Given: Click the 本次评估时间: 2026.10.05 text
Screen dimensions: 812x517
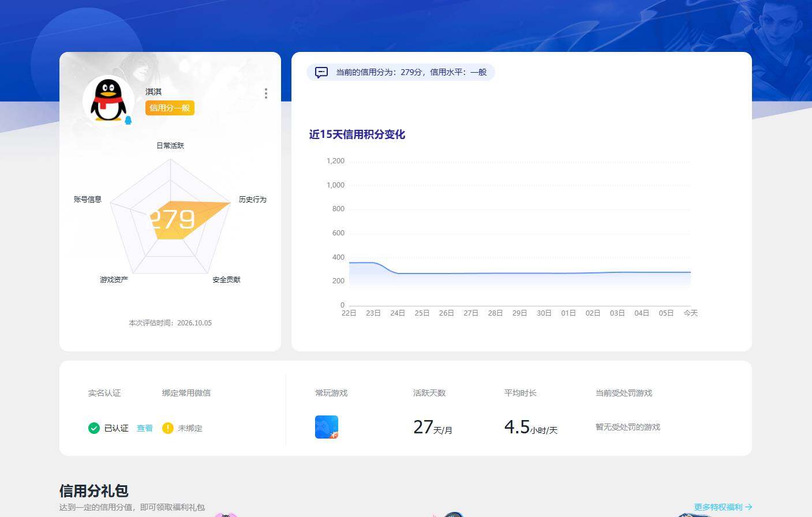Looking at the screenshot, I should pyautogui.click(x=170, y=323).
